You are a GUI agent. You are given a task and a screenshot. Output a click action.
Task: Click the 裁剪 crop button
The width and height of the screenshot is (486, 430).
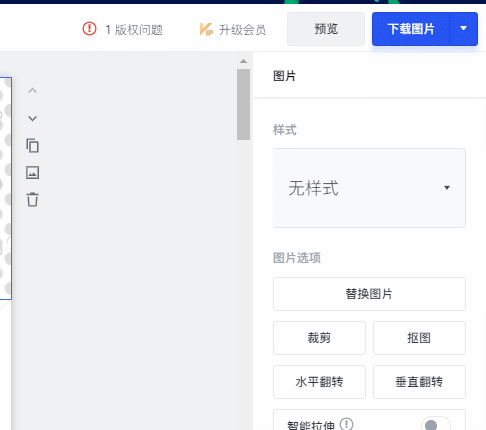[319, 338]
